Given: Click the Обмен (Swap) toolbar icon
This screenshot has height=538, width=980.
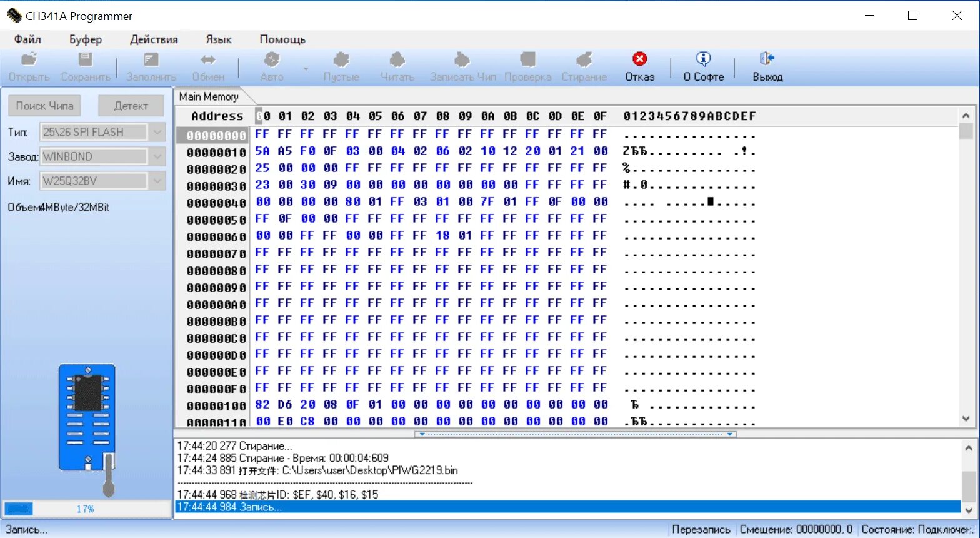Looking at the screenshot, I should [x=208, y=60].
